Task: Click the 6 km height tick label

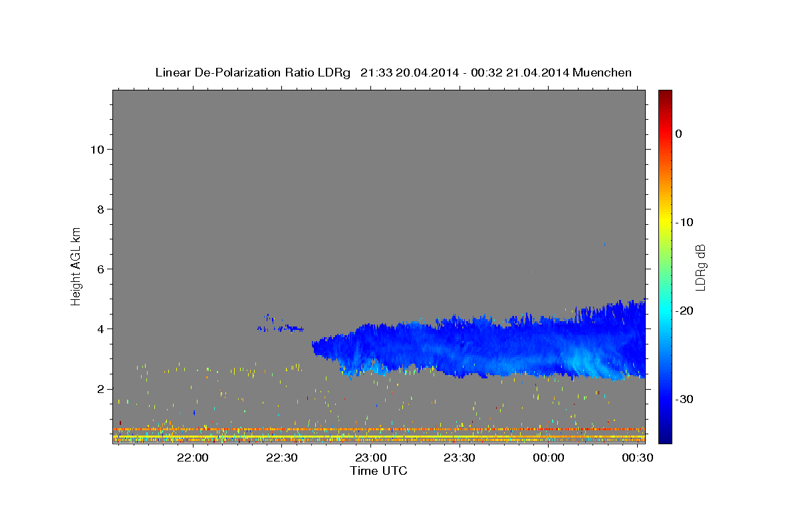Action: [x=100, y=269]
